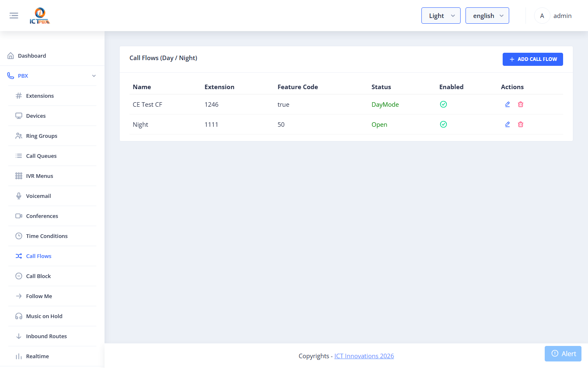588x368 pixels.
Task: Click the IVR Menus keypad icon
Action: 19,176
